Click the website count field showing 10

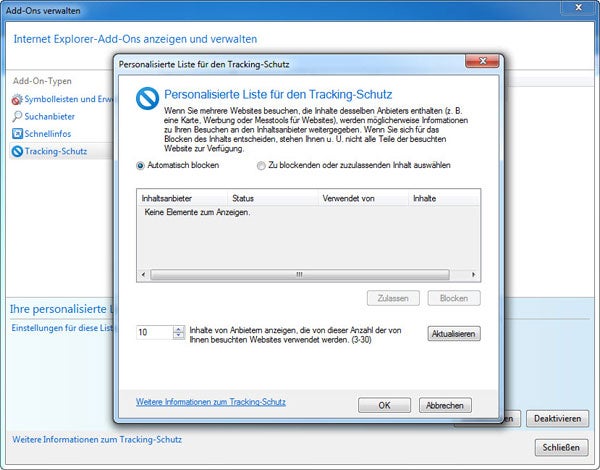click(x=155, y=332)
